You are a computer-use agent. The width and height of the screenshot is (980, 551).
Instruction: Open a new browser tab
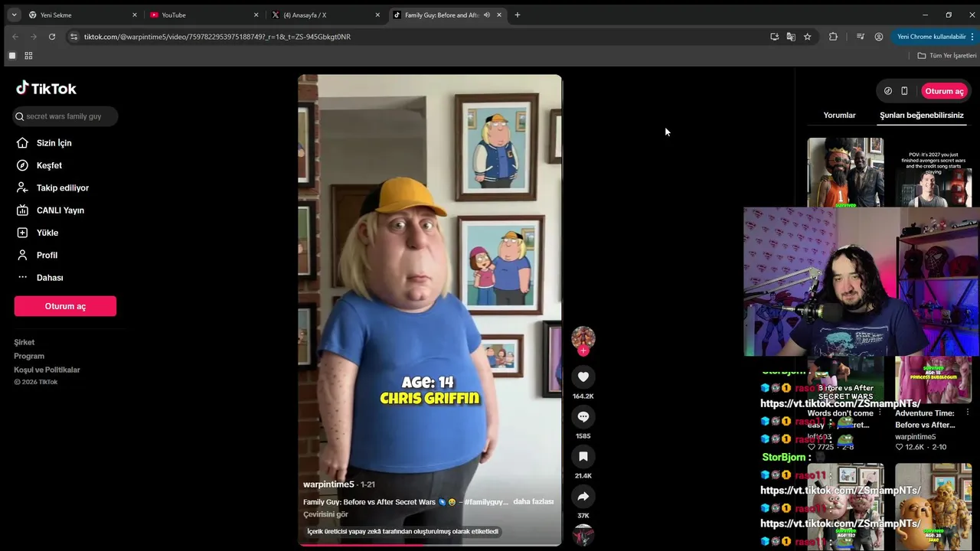click(x=518, y=15)
